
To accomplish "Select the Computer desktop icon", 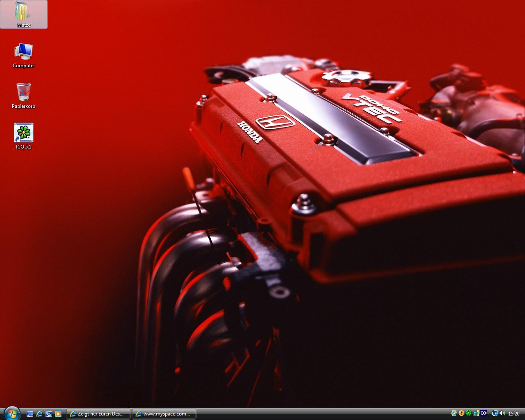I will tap(24, 56).
